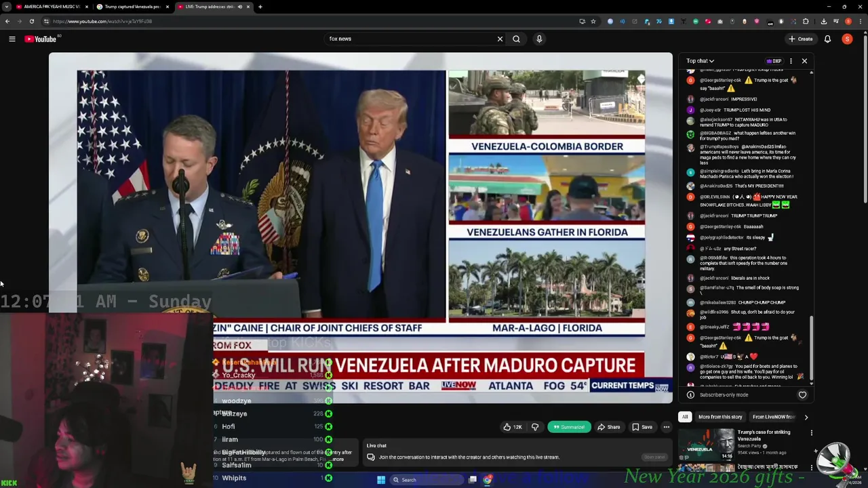View site information in address bar
The width and height of the screenshot is (868, 488).
pyautogui.click(x=45, y=21)
